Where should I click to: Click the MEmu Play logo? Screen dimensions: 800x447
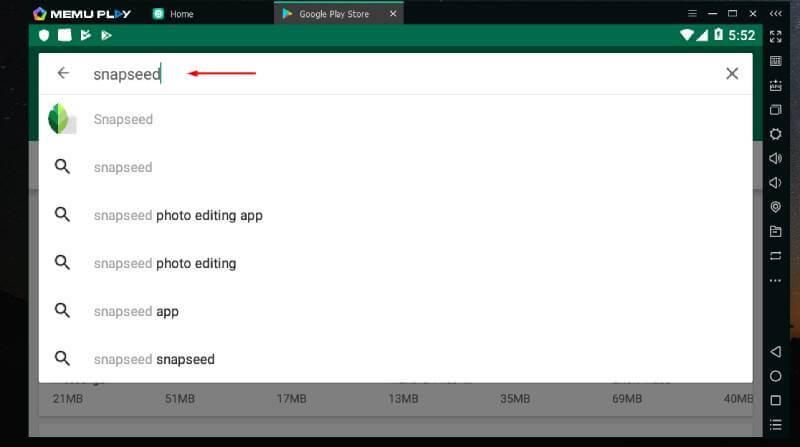point(82,14)
